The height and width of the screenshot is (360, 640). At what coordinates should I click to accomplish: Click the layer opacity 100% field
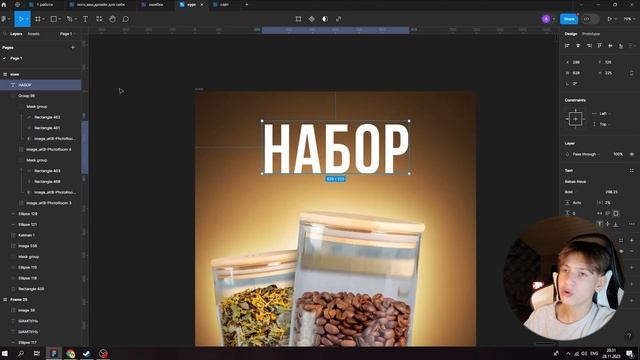click(618, 154)
